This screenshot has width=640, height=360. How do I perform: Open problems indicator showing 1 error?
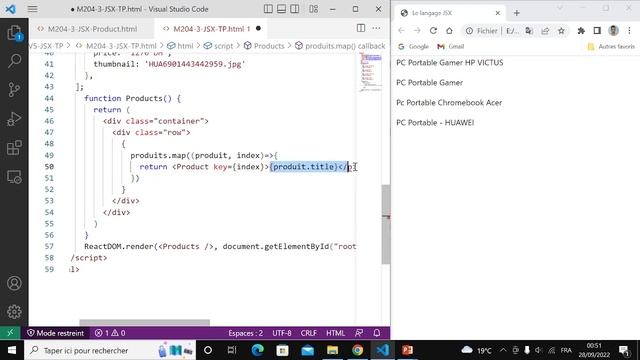coord(110,333)
